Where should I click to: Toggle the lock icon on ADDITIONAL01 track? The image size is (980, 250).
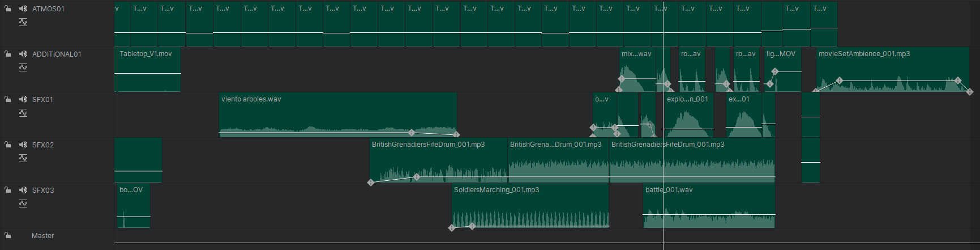(x=7, y=54)
